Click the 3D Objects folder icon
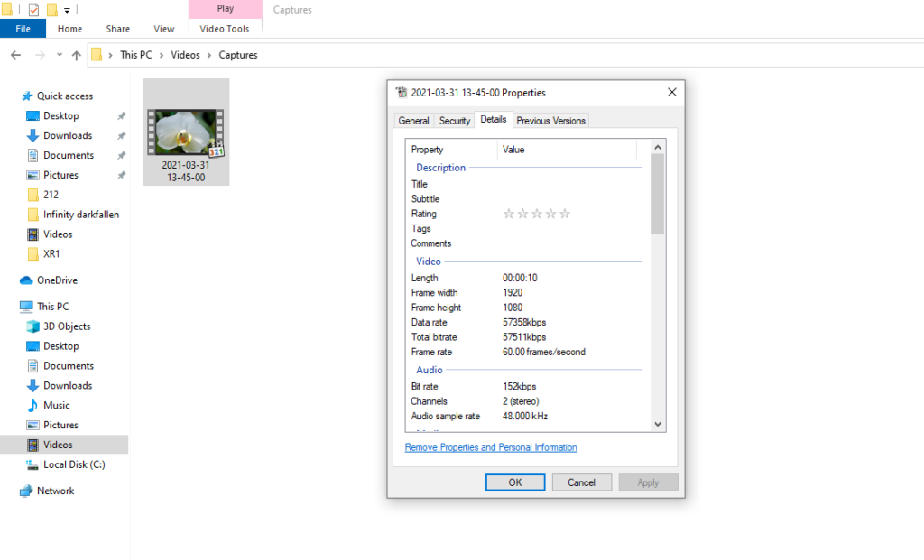The image size is (924, 560). 33,326
